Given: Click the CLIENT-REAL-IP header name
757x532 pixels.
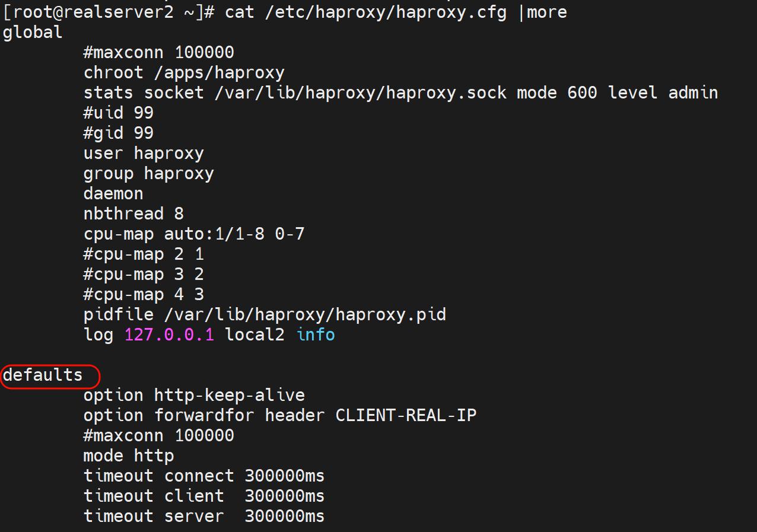Looking at the screenshot, I should (x=406, y=416).
